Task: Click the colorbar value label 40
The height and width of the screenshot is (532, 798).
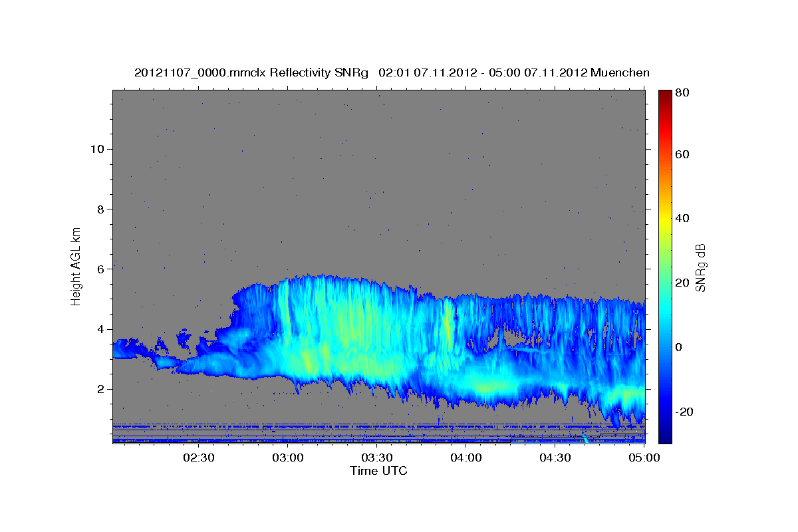Action: pyautogui.click(x=682, y=218)
